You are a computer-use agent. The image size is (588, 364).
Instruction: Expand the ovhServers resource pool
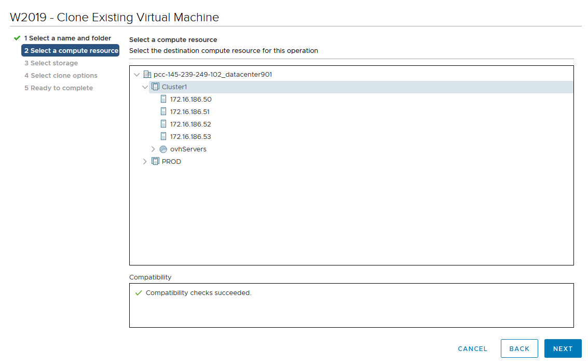(x=153, y=149)
